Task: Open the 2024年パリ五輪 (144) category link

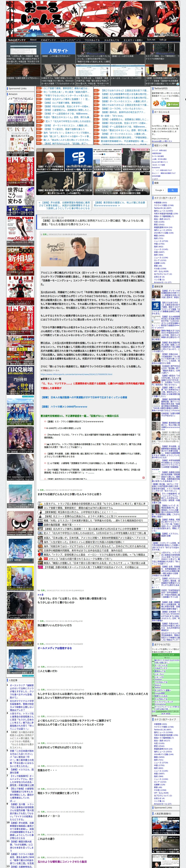Action: [x=163, y=233]
